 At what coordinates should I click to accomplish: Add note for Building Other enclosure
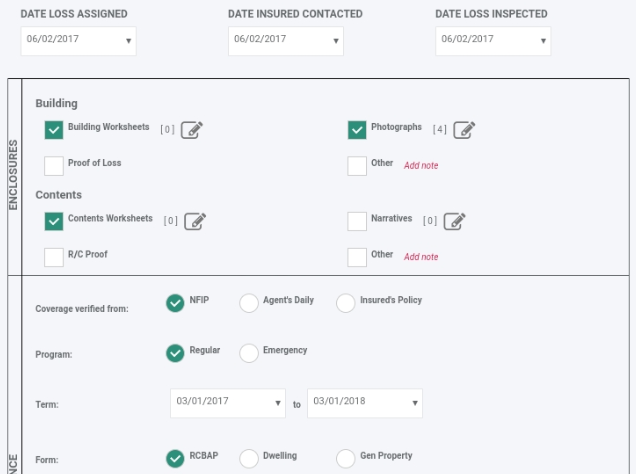[x=421, y=165]
